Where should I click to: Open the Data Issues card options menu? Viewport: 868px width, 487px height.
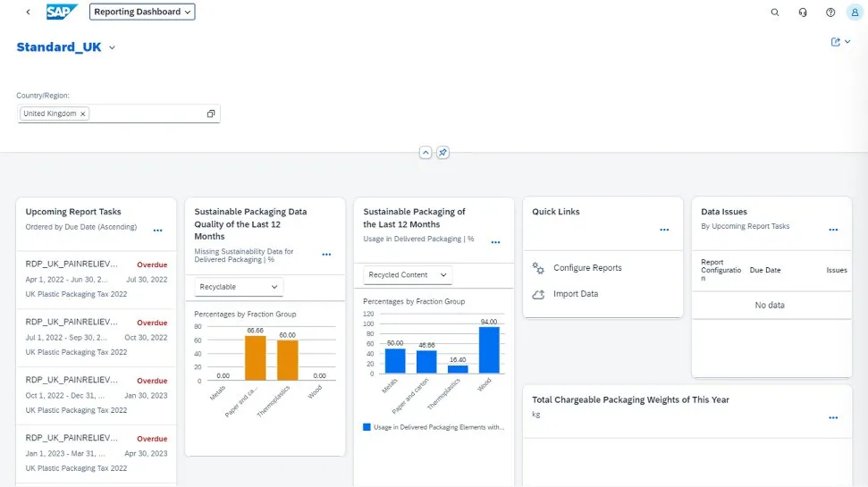pos(833,231)
